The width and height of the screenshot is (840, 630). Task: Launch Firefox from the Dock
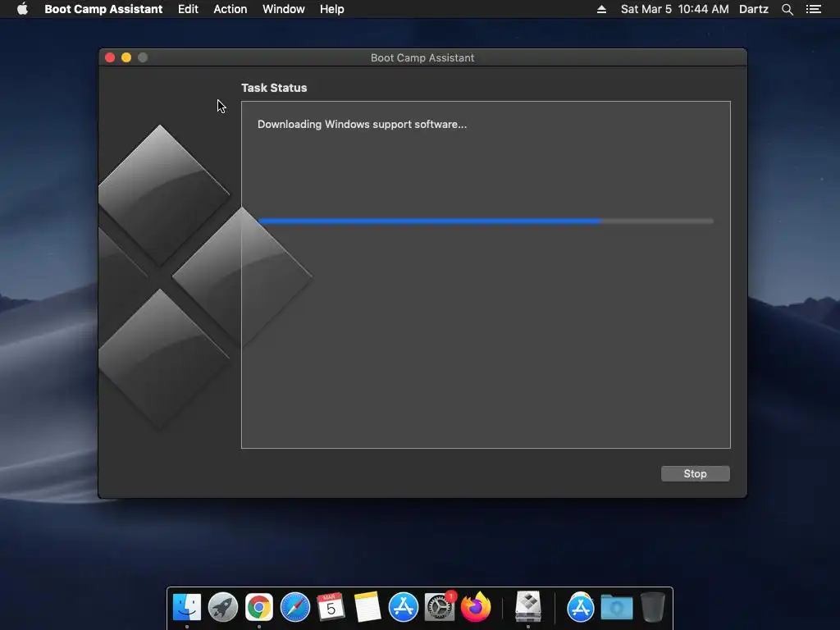click(476, 607)
